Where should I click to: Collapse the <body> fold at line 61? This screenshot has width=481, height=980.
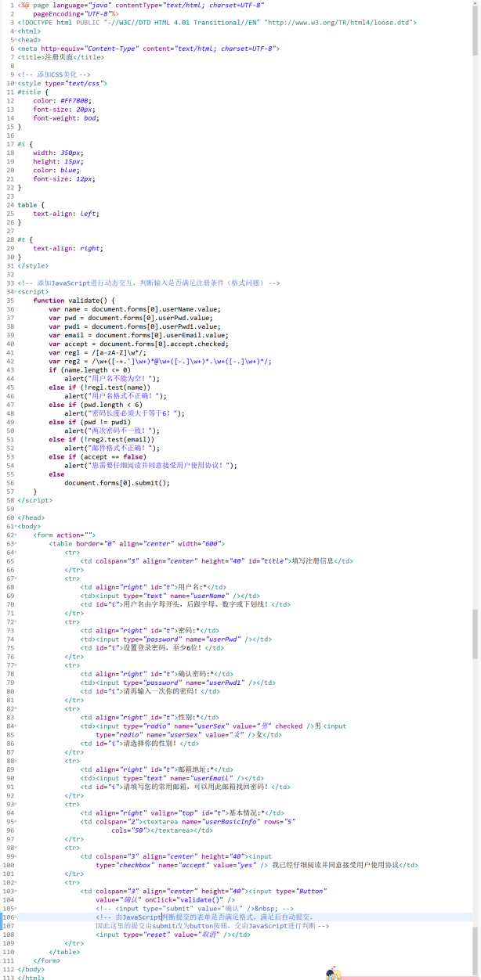point(16,526)
